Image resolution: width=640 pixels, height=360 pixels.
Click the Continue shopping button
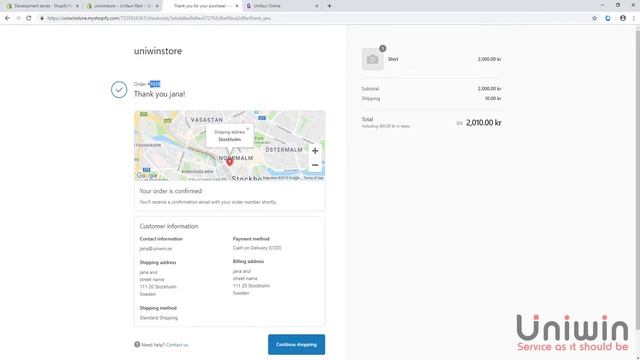coord(296,344)
